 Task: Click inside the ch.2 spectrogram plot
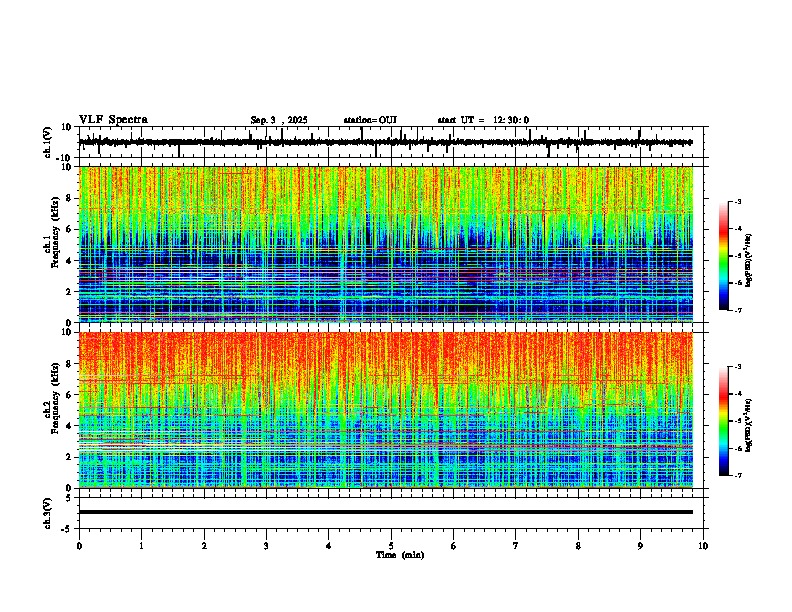pos(386,410)
